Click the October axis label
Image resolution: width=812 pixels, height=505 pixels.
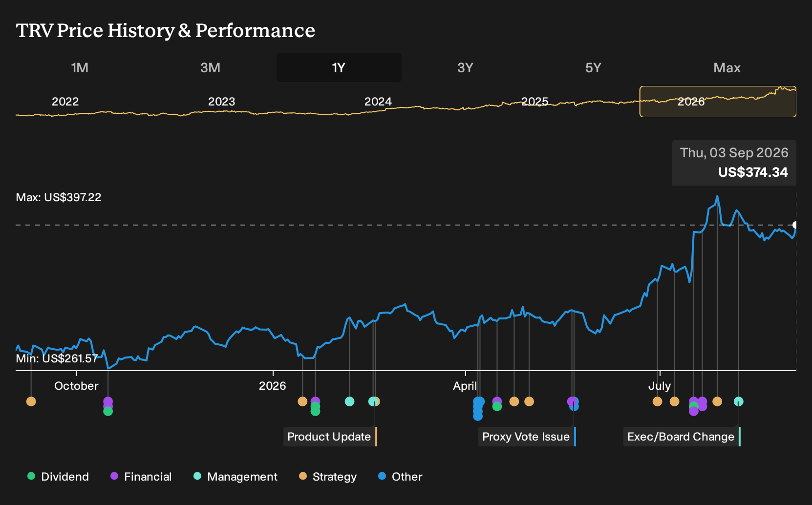(77, 386)
